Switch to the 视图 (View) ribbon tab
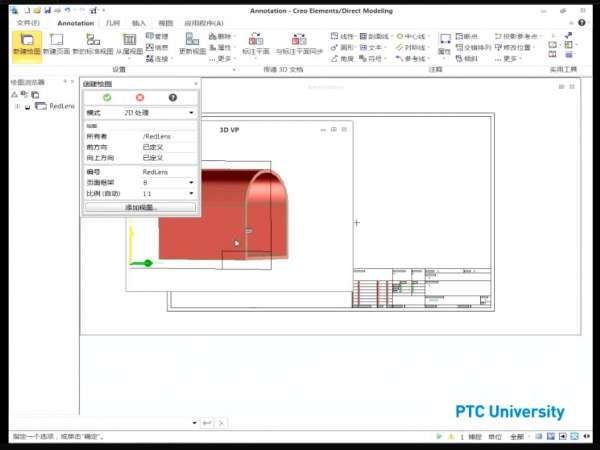Screen dimensions: 600x450 [x=163, y=21]
